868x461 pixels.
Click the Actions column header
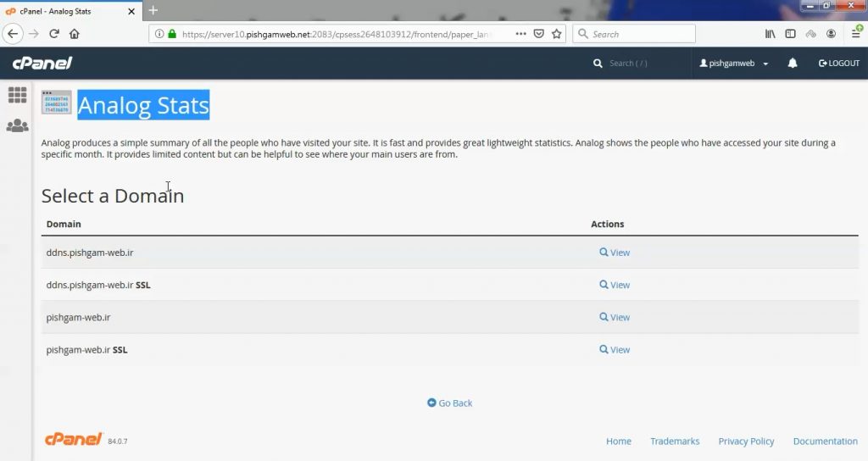tap(607, 224)
